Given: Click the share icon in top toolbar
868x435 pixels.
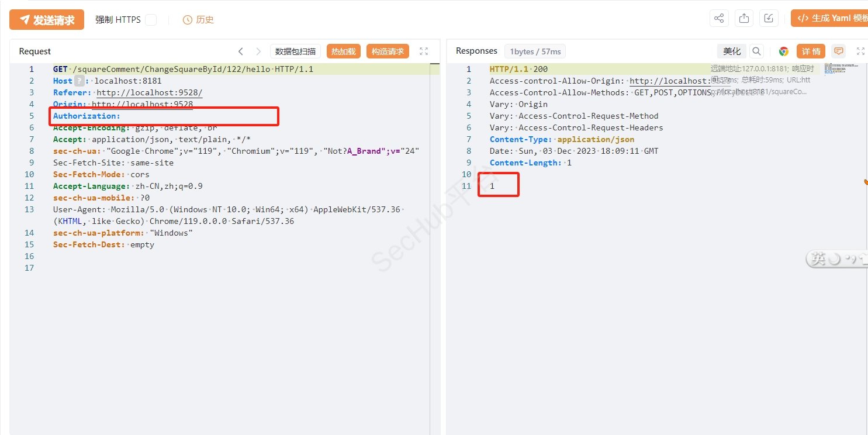Looking at the screenshot, I should tap(719, 19).
